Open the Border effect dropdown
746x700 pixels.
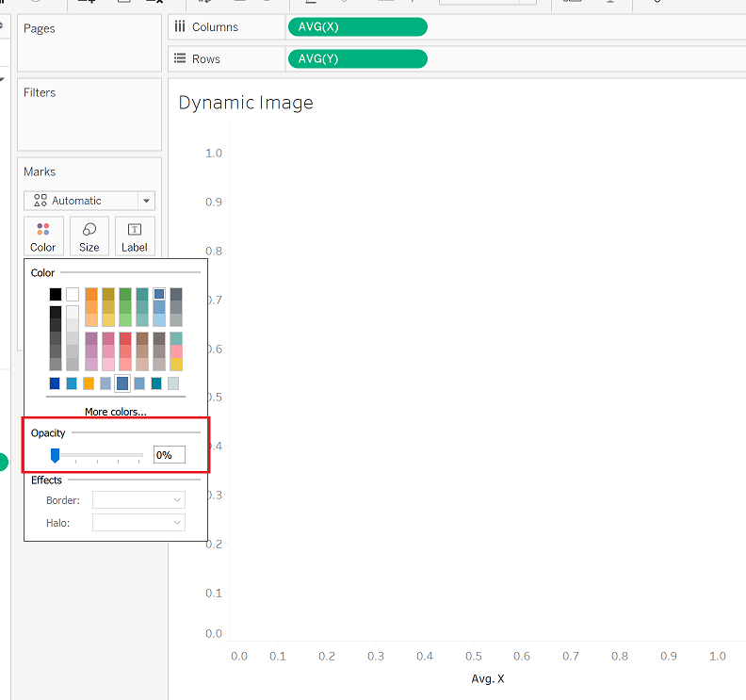pos(138,500)
